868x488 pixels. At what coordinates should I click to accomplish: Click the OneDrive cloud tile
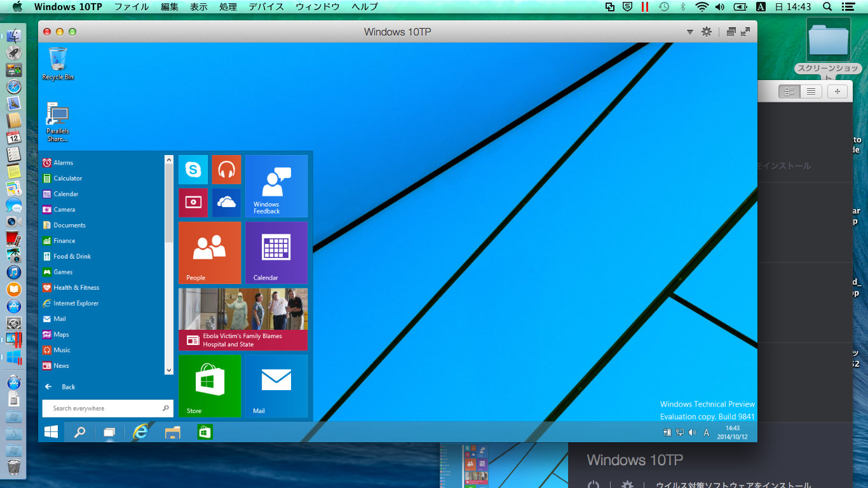226,203
